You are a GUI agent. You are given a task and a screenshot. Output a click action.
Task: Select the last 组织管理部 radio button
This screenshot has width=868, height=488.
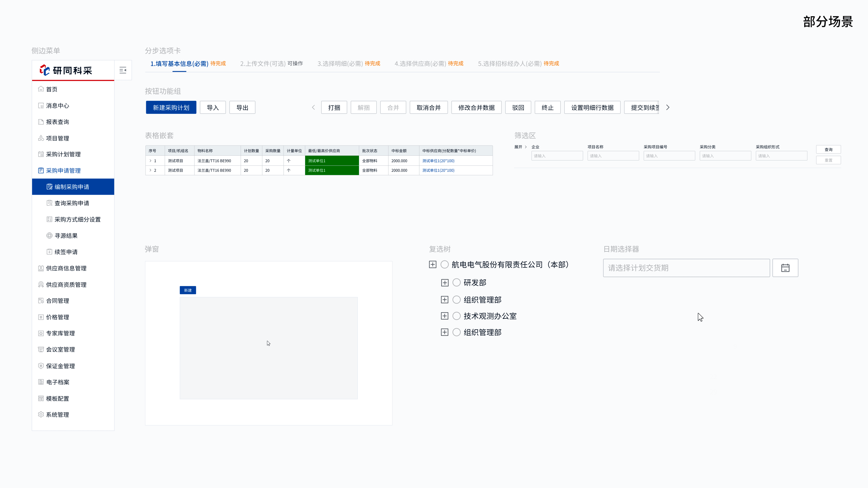(456, 332)
